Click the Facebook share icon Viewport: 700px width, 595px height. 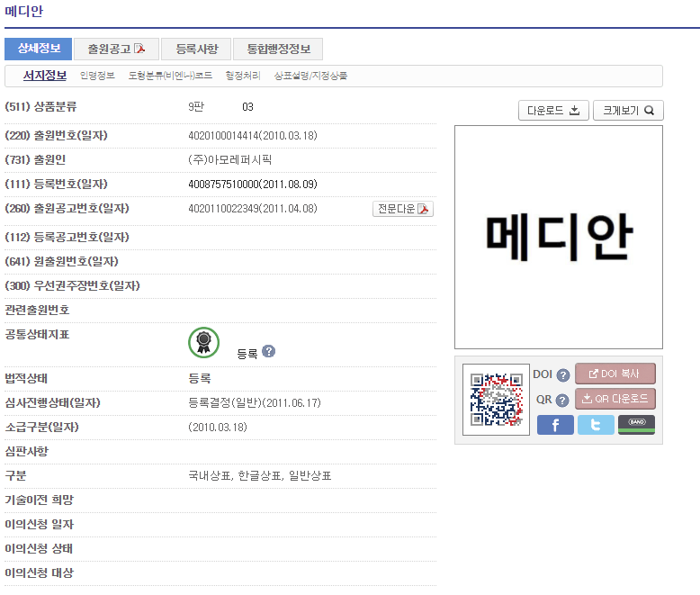(x=555, y=425)
